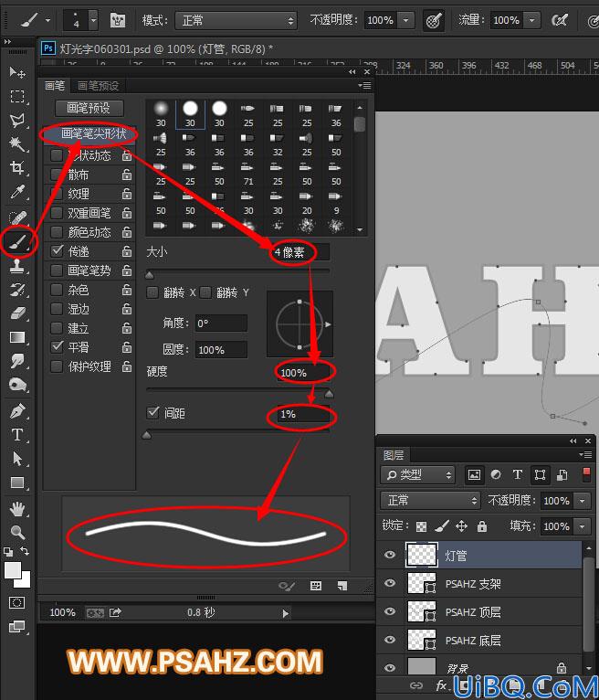Select the Smudge tool
Image resolution: width=599 pixels, height=700 pixels.
pos(17,361)
